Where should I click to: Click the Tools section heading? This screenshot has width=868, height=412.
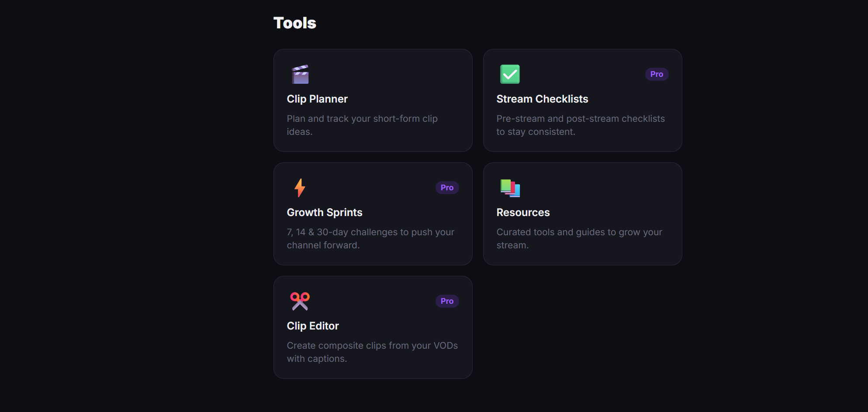(295, 23)
